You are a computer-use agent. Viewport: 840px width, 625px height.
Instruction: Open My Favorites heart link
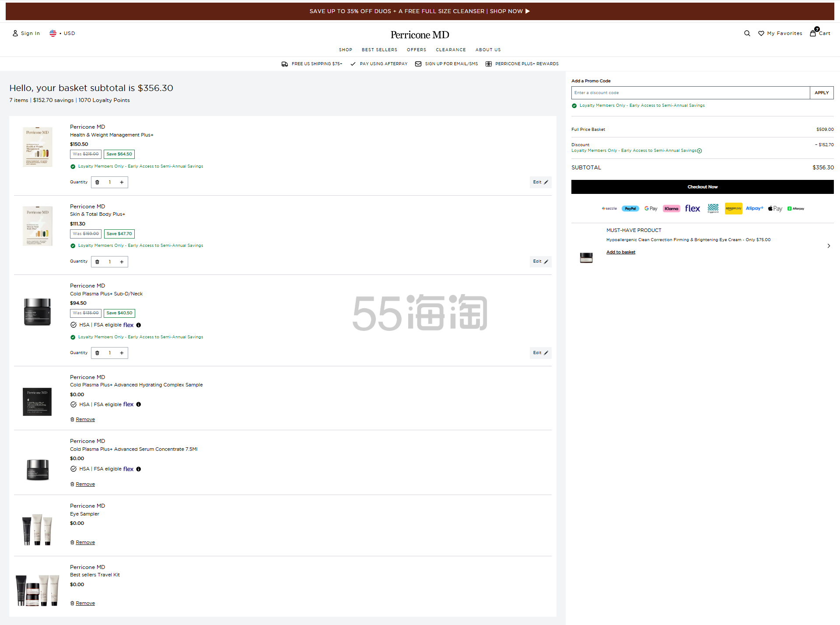pos(780,33)
